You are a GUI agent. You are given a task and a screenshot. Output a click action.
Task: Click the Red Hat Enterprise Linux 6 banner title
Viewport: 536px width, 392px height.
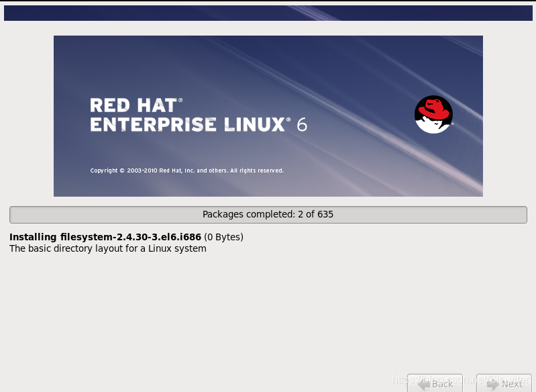click(199, 115)
